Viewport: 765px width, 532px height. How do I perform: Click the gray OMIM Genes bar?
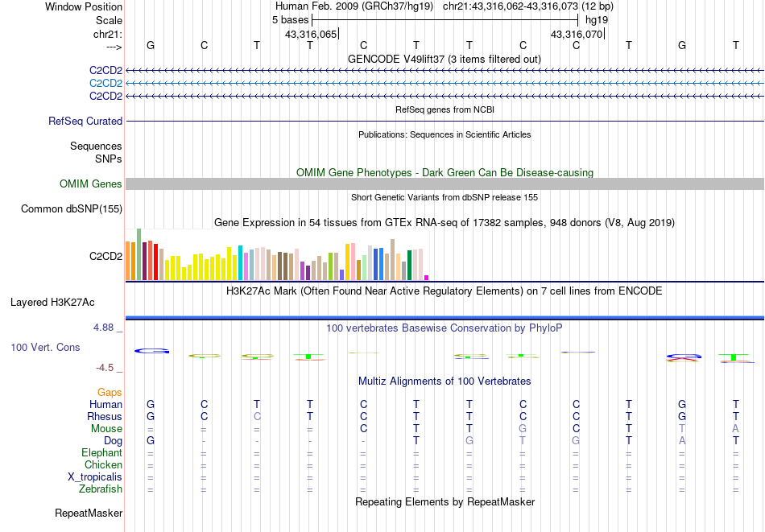(445, 184)
